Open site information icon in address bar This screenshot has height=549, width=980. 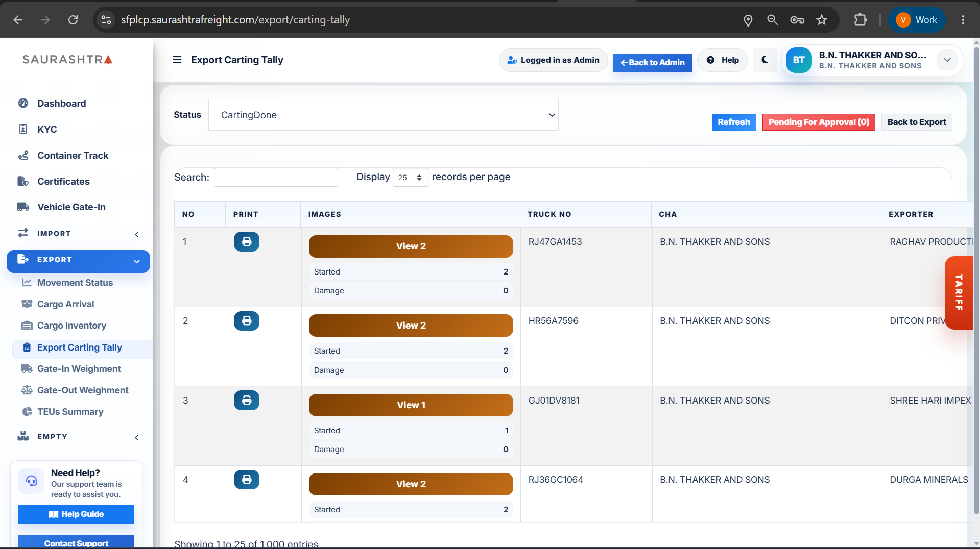(106, 20)
